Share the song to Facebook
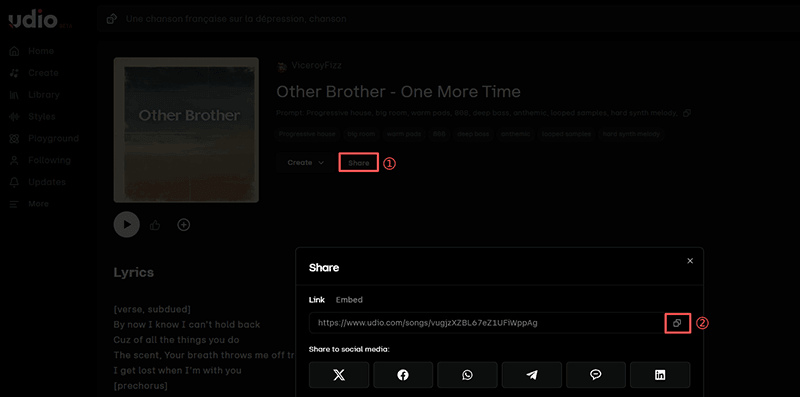Image resolution: width=800 pixels, height=397 pixels. click(403, 375)
